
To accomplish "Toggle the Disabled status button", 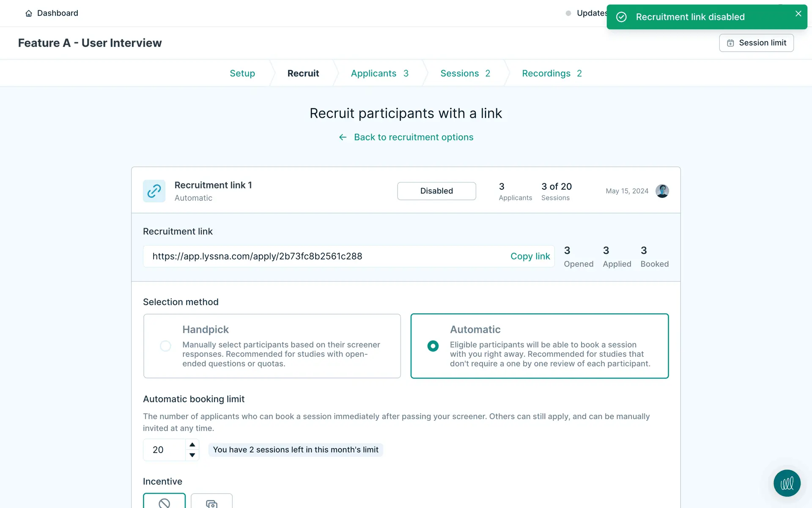I will pos(436,191).
